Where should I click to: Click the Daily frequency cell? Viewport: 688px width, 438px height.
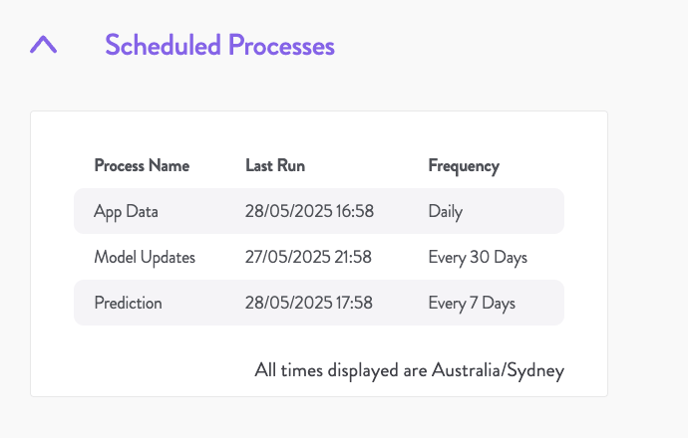445,212
